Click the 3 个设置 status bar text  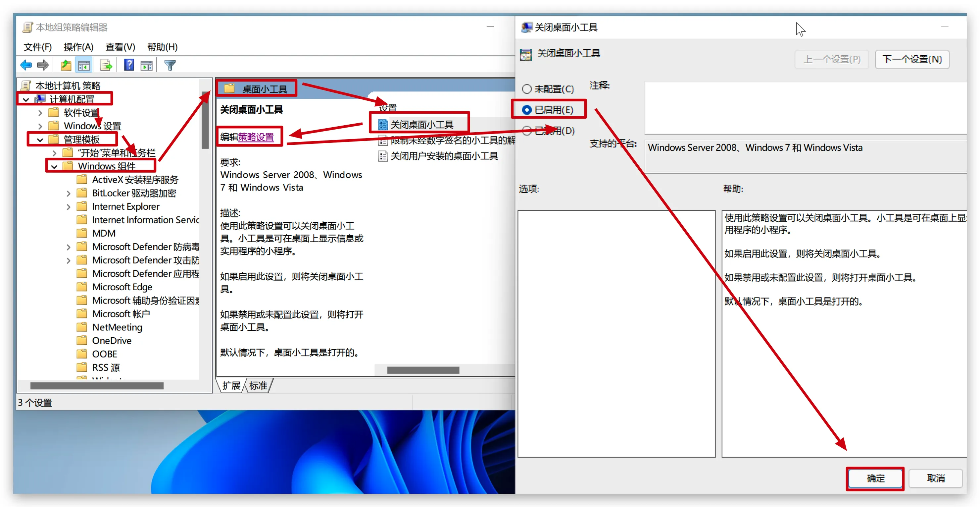pyautogui.click(x=35, y=402)
